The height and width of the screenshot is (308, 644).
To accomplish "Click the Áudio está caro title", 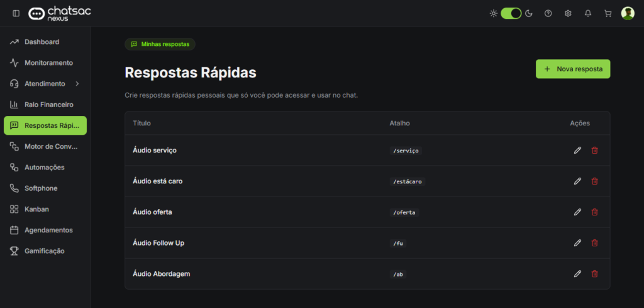I will [x=158, y=181].
